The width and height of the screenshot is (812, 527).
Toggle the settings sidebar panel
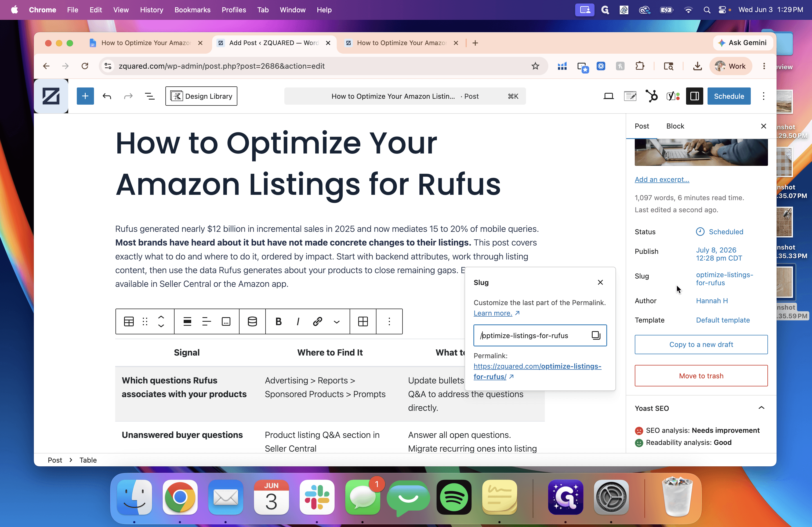[x=694, y=96]
